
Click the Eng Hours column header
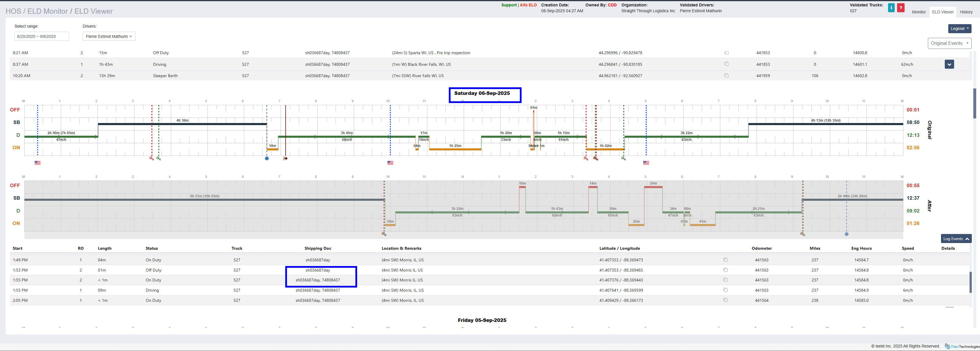pos(861,248)
